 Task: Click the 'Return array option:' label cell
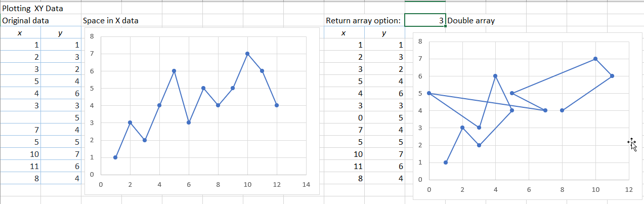click(363, 21)
